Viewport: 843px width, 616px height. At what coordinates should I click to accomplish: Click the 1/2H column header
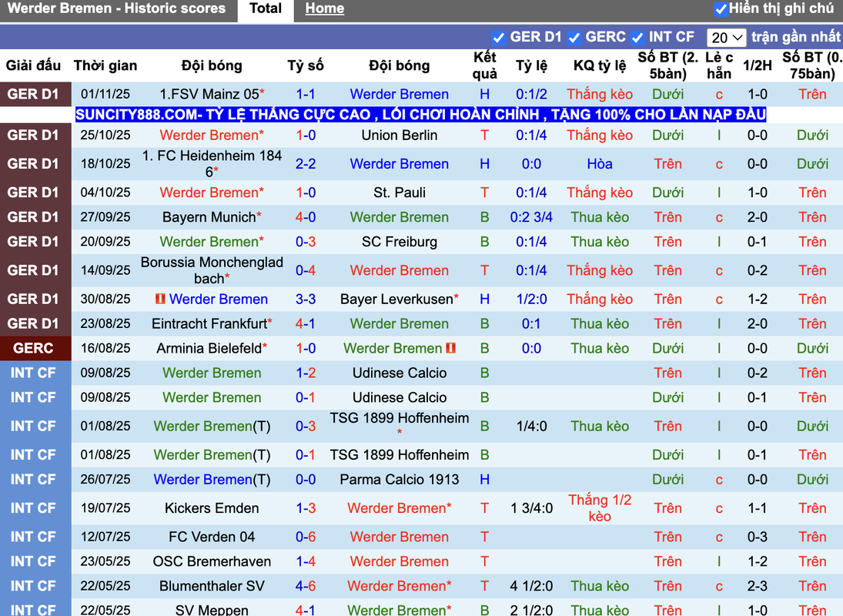click(x=757, y=65)
